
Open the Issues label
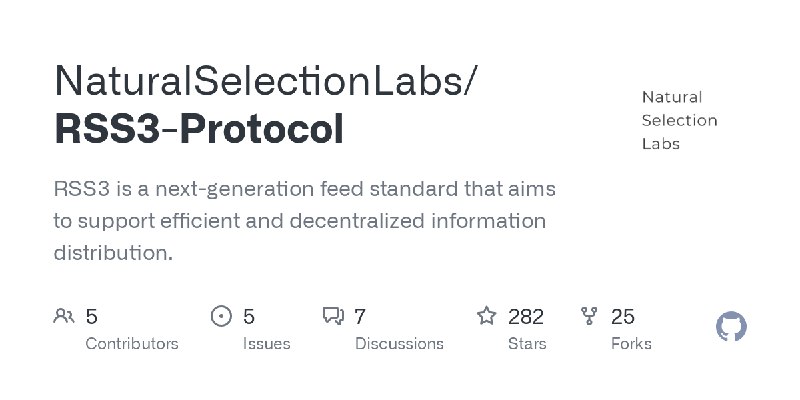click(x=267, y=344)
